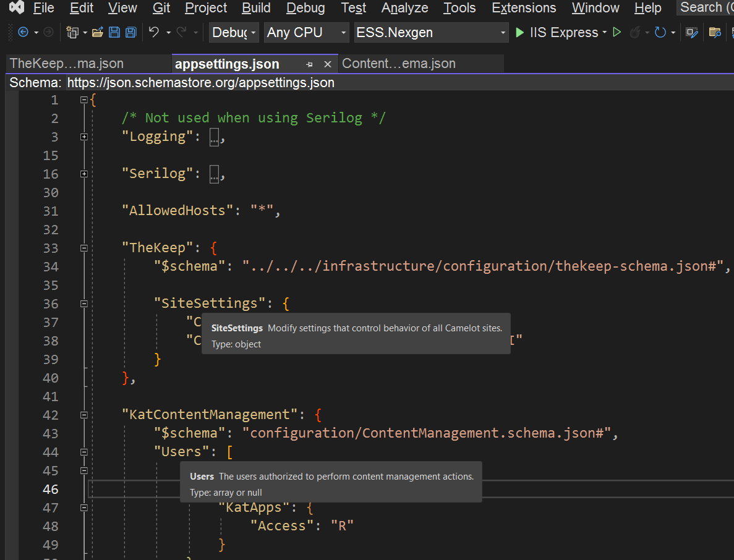Open the Project menu
Image resolution: width=734 pixels, height=560 pixels.
click(x=206, y=8)
